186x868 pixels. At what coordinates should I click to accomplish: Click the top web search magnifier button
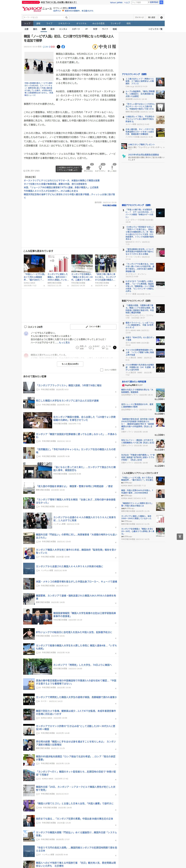(161, 2)
